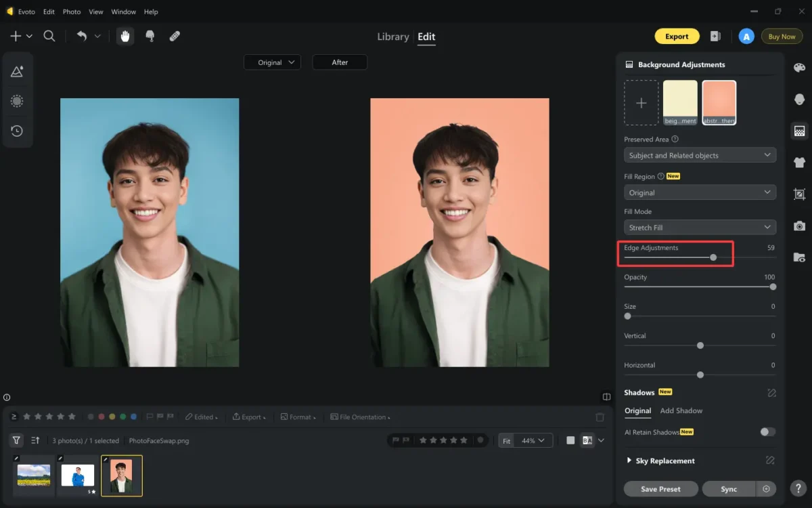Expand the Sky Replacement section
This screenshot has height=508, width=812.
pos(629,461)
